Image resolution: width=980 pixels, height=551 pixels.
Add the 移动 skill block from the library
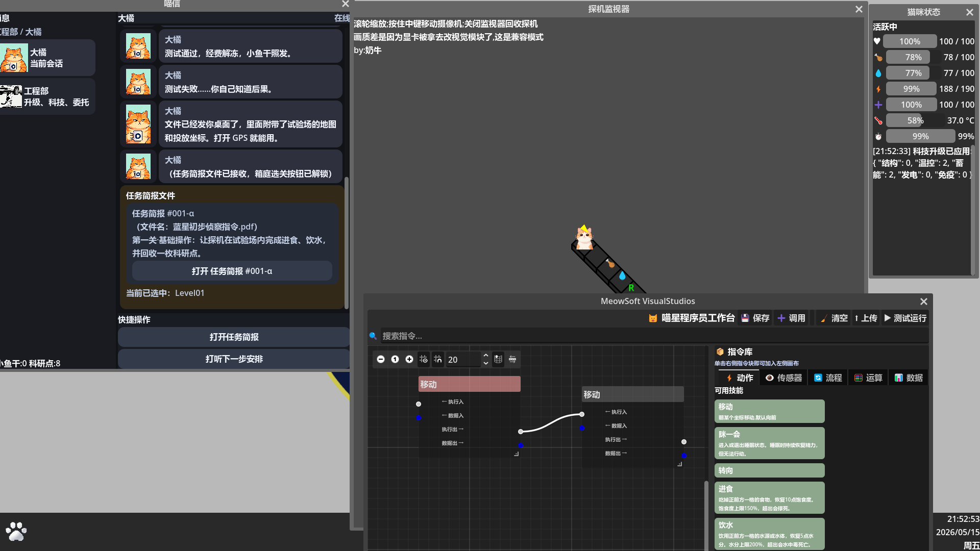[769, 411]
